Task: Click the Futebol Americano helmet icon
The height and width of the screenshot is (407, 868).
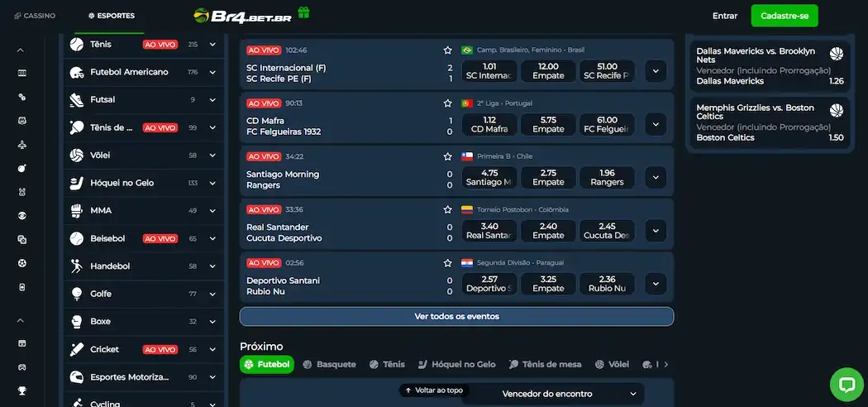Action: [76, 72]
